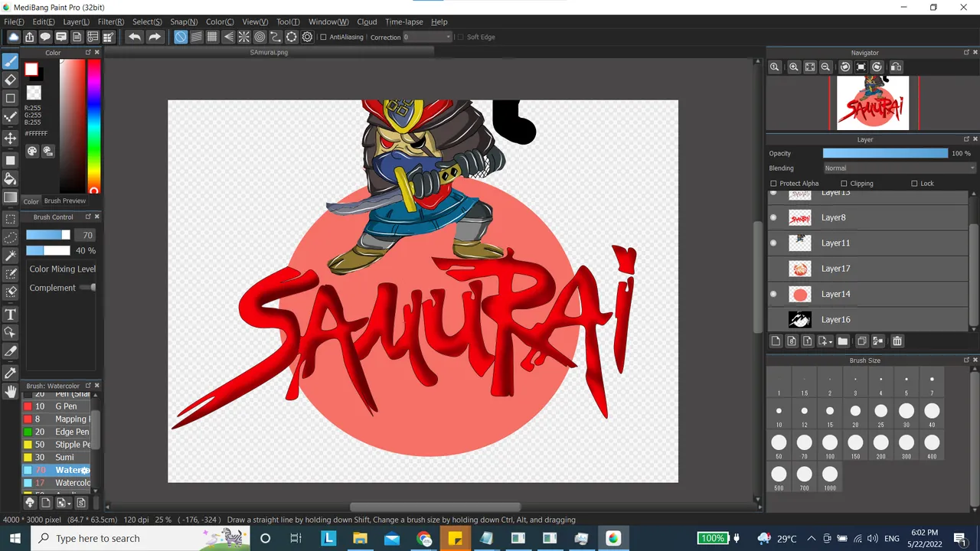Click the rainbow hue strip
Viewport: 980px width, 551px height.
[93, 126]
